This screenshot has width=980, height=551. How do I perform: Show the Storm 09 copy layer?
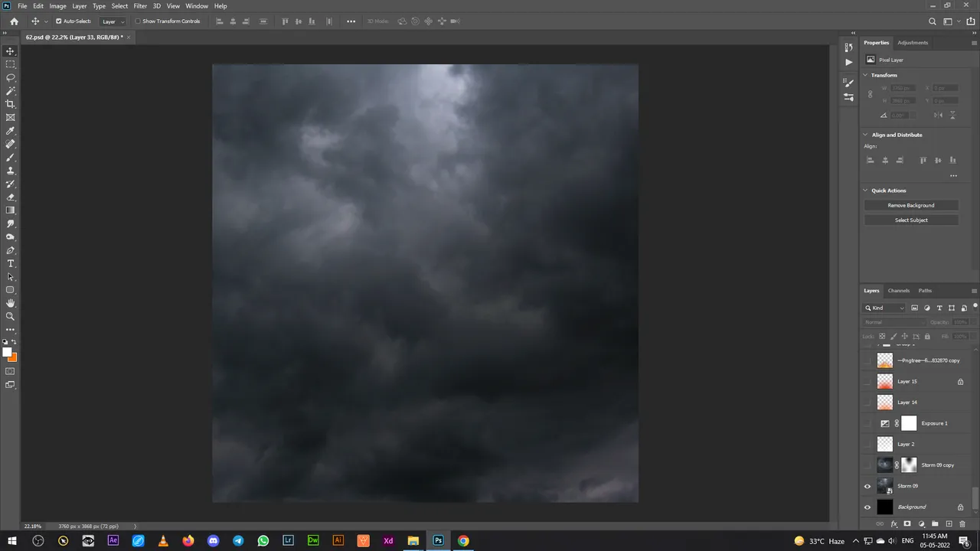point(867,465)
